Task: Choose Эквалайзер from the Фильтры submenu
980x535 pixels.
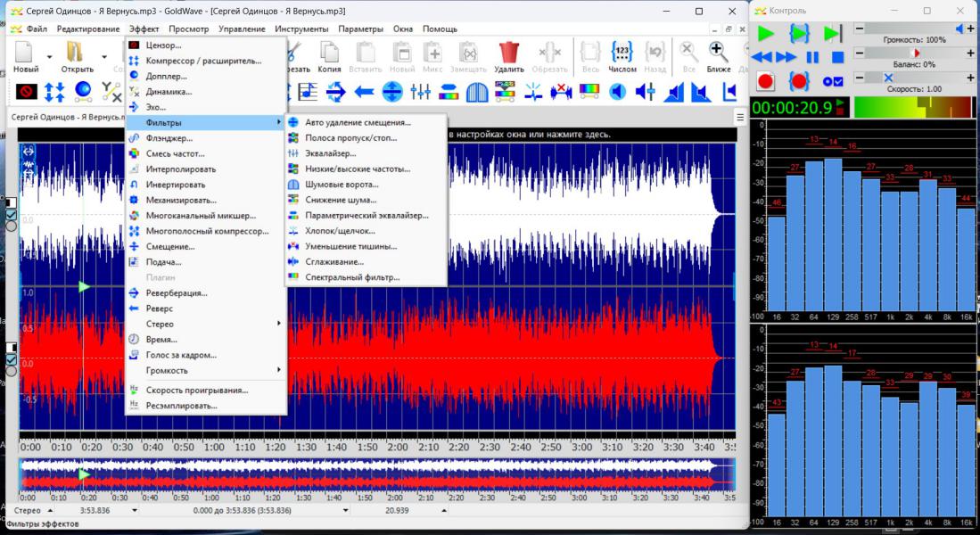Action: (x=330, y=153)
